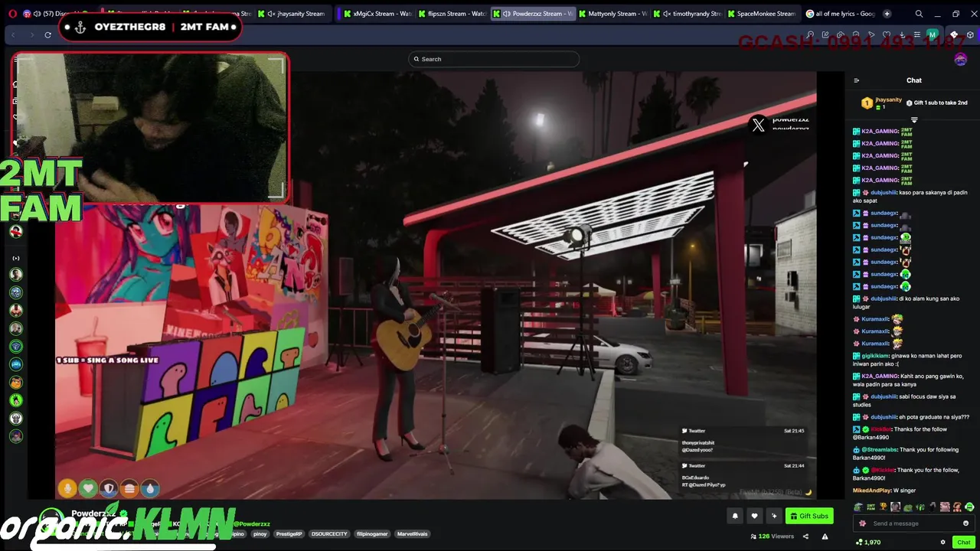The width and height of the screenshot is (980, 551).
Task: Switch to SpaceMonkee Stream tab
Action: tap(761, 14)
